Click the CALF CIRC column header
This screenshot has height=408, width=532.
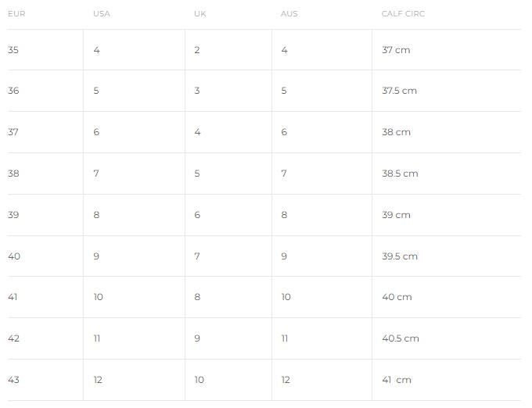403,14
